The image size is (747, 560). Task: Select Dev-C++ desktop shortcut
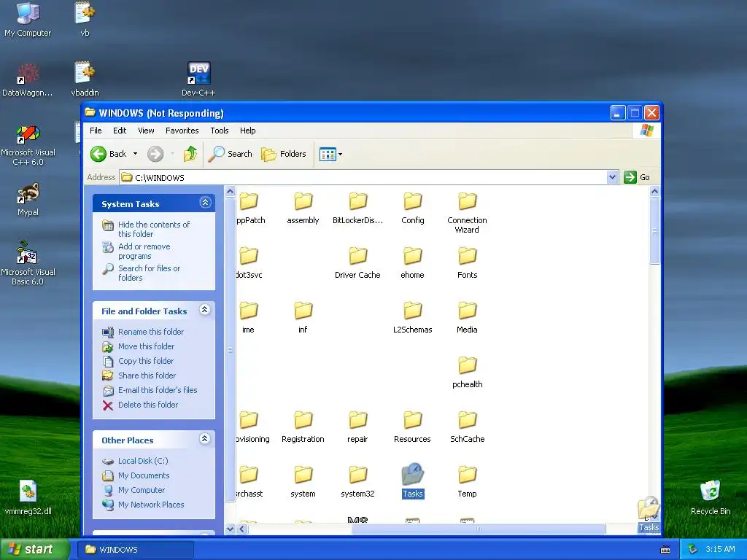pos(198,79)
